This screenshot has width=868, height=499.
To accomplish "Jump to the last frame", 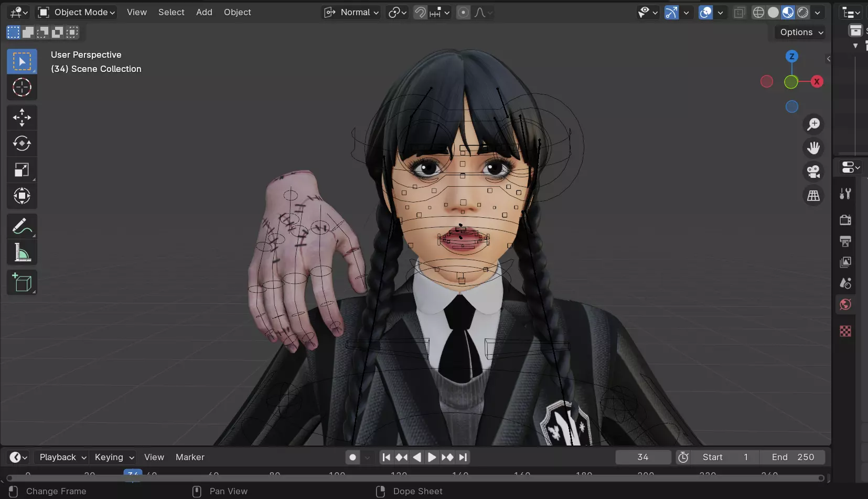I will click(x=463, y=458).
